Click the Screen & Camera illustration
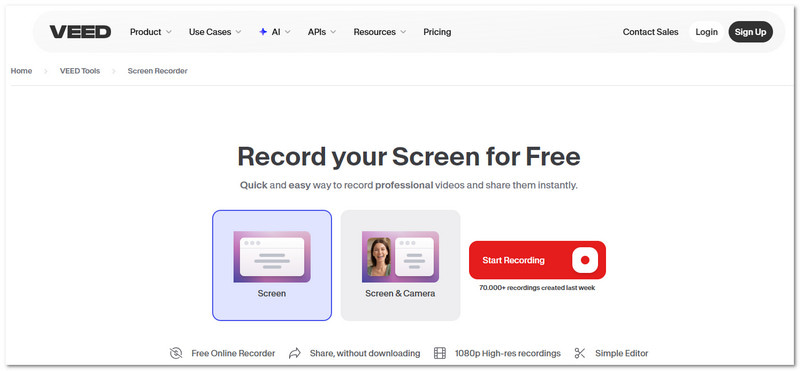This screenshot has height=371, width=800. (401, 257)
